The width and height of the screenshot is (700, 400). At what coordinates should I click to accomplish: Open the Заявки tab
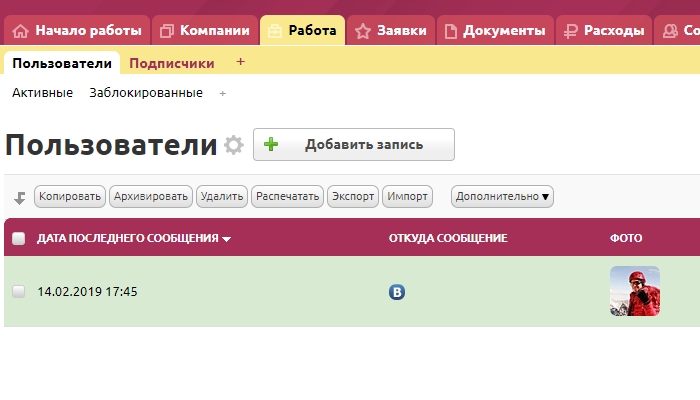[x=391, y=30]
